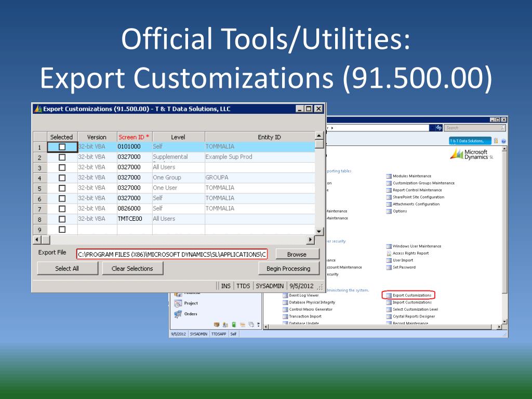Click the grid's vertical scroll up arrow
Image resolution: width=532 pixels, height=399 pixels.
[x=319, y=136]
